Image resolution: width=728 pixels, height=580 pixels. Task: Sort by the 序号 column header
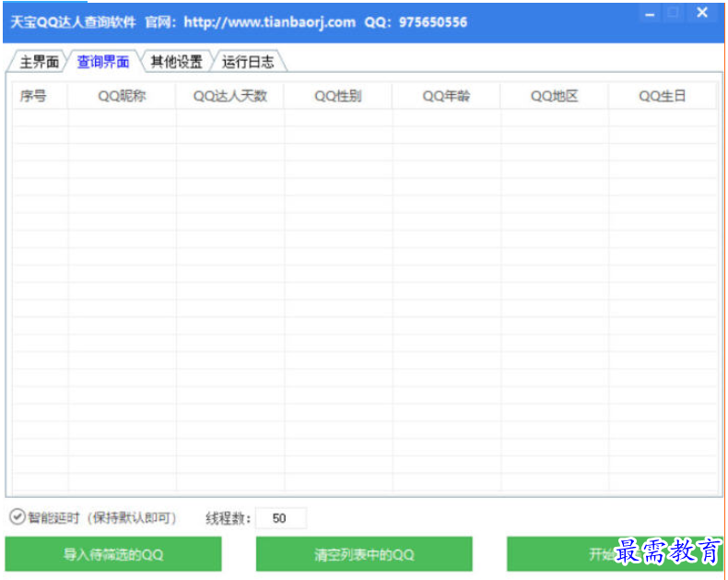40,96
